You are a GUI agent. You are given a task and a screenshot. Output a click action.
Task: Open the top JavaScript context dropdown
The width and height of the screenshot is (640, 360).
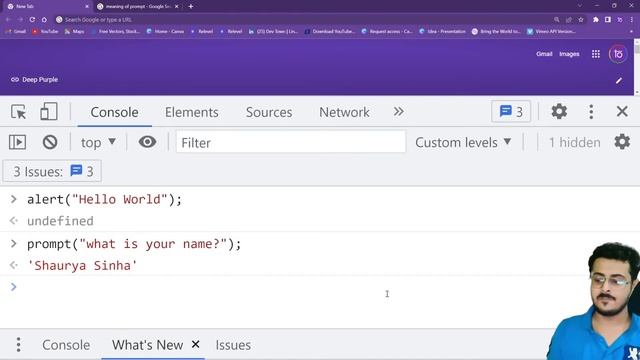pos(98,142)
